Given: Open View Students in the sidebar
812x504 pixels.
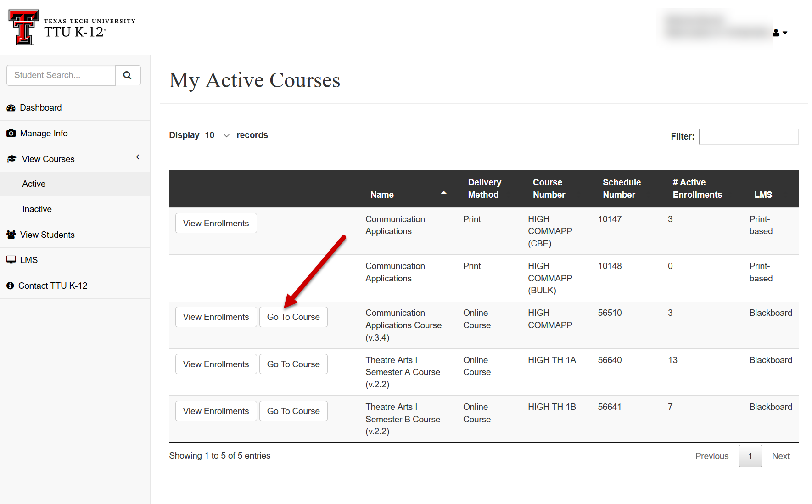Looking at the screenshot, I should pos(75,235).
